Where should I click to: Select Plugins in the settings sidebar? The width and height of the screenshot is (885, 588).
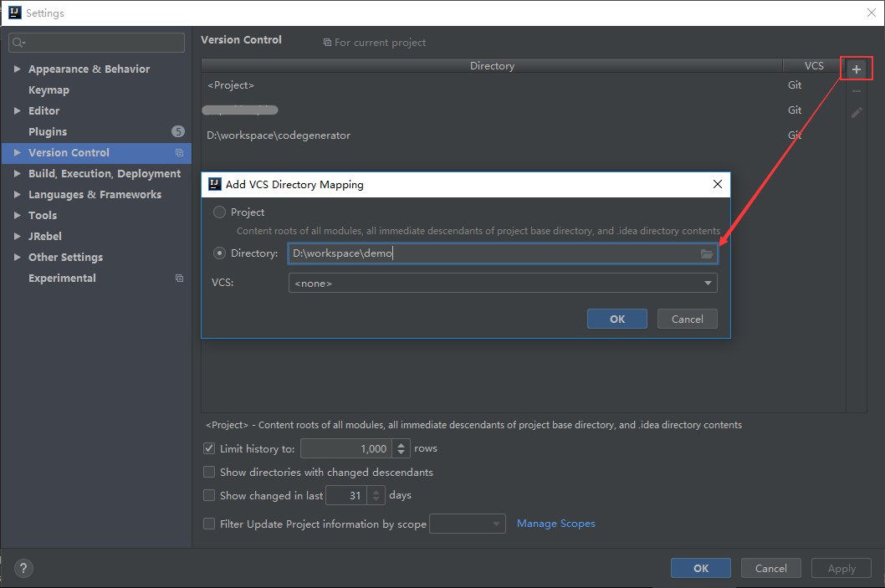48,131
